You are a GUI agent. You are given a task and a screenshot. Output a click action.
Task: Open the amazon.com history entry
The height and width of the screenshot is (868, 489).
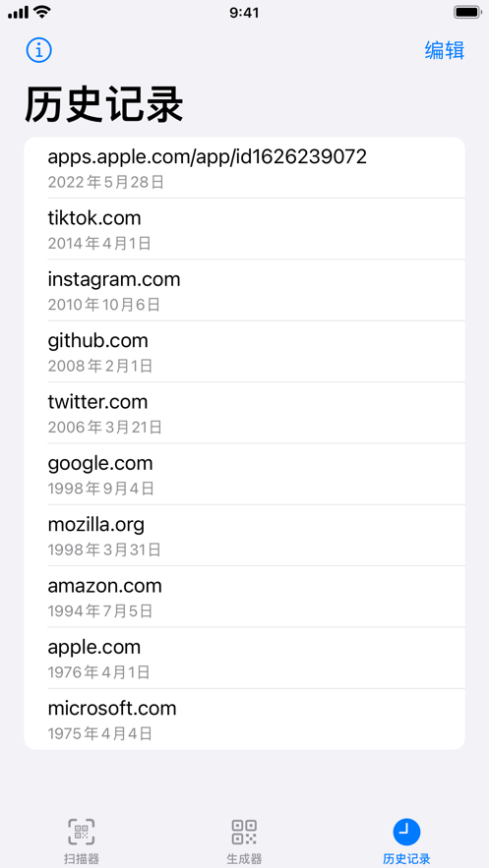tap(244, 598)
